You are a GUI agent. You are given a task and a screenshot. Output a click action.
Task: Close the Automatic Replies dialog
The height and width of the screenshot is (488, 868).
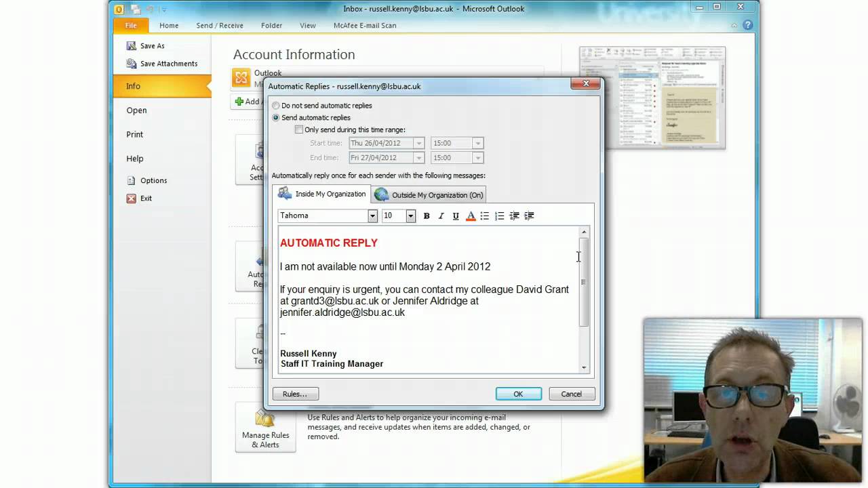click(585, 84)
